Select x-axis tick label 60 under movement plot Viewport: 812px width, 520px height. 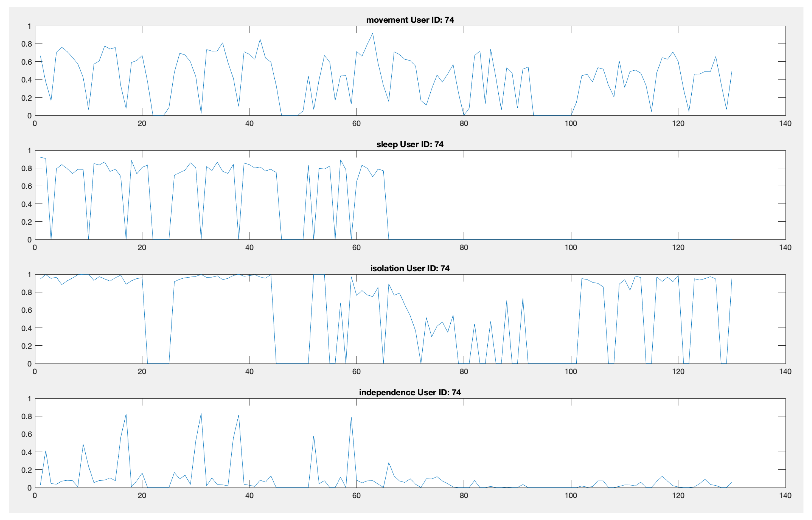point(356,123)
